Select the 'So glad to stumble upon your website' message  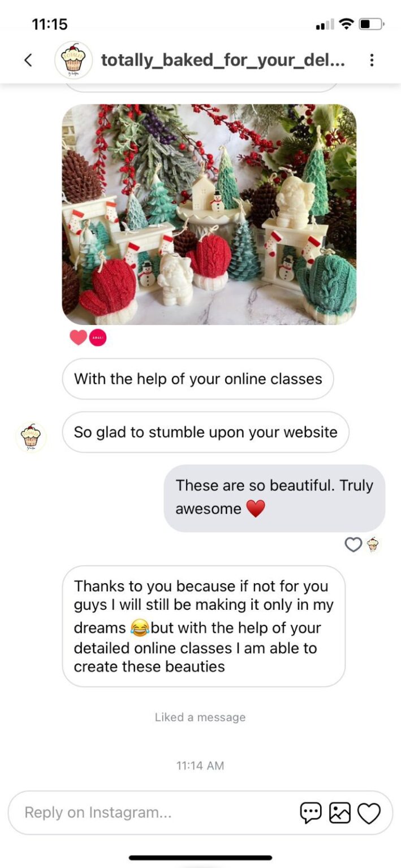tap(205, 432)
